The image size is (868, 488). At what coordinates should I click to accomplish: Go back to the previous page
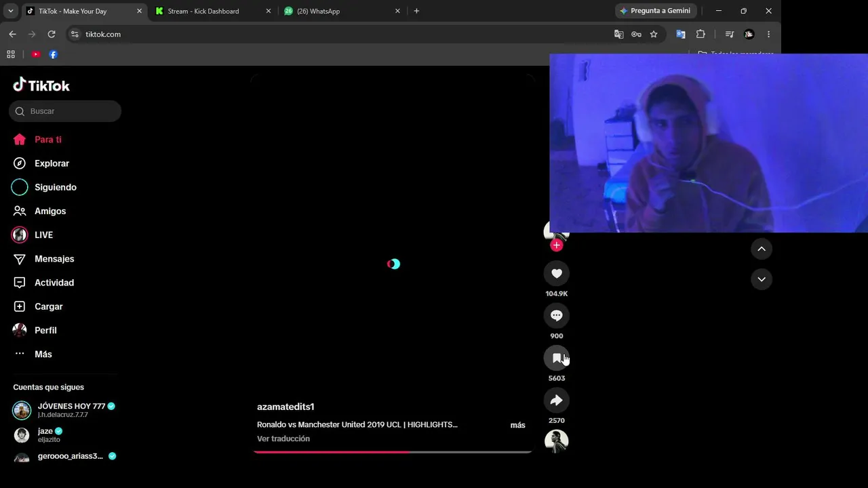[12, 34]
